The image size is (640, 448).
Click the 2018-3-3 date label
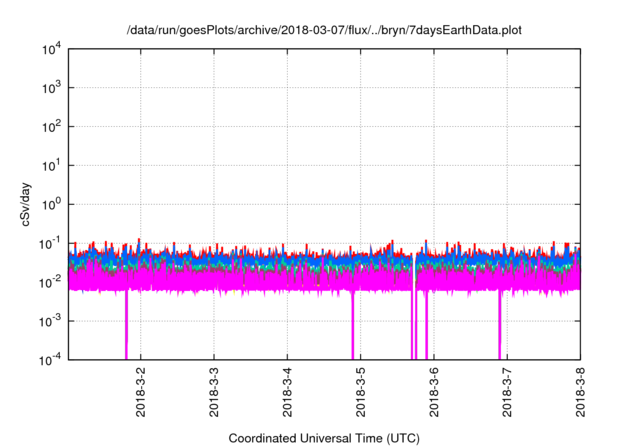214,392
